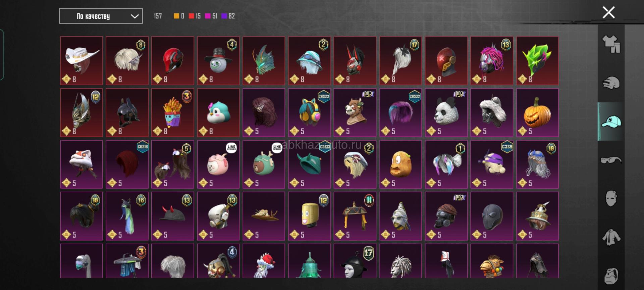Select the black cap with red horns
This screenshot has height=290, width=644.
point(173,216)
